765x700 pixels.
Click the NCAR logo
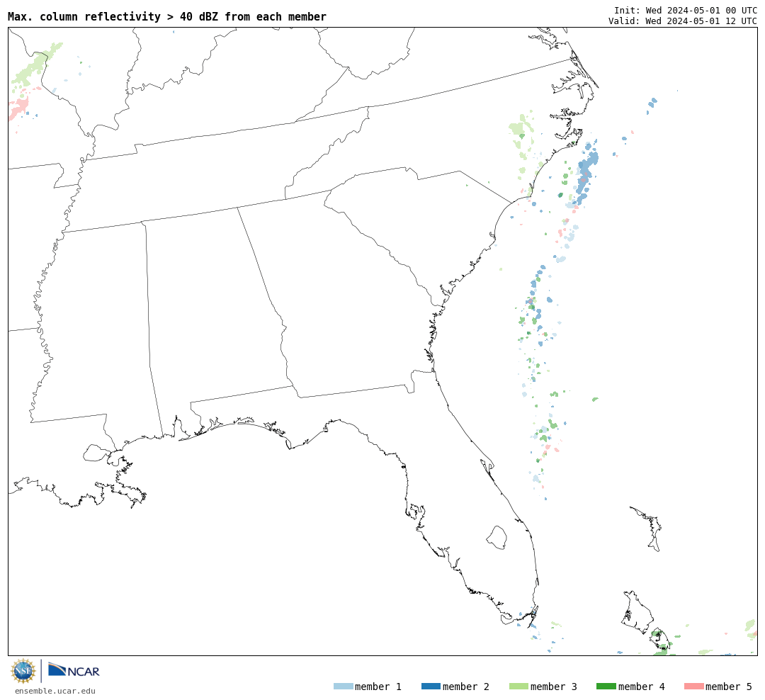tap(74, 670)
